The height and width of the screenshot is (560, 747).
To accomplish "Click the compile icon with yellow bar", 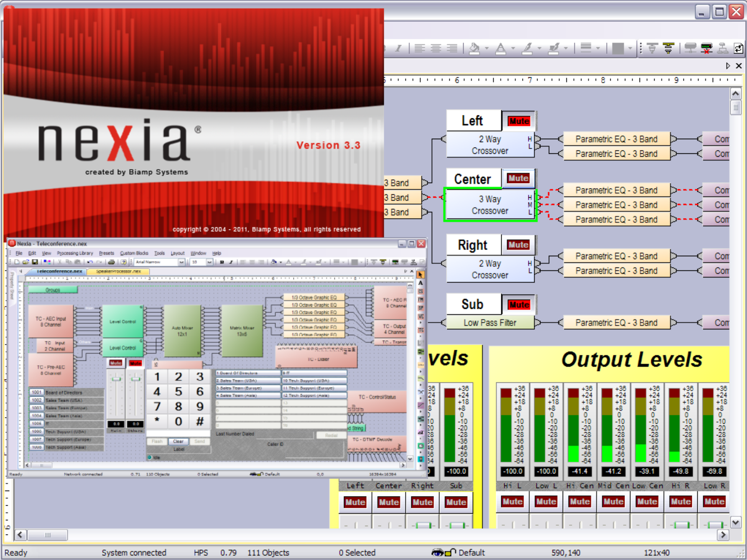I will pos(668,48).
